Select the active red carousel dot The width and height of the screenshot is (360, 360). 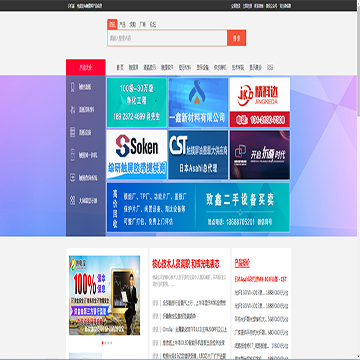pyautogui.click(x=102, y=343)
